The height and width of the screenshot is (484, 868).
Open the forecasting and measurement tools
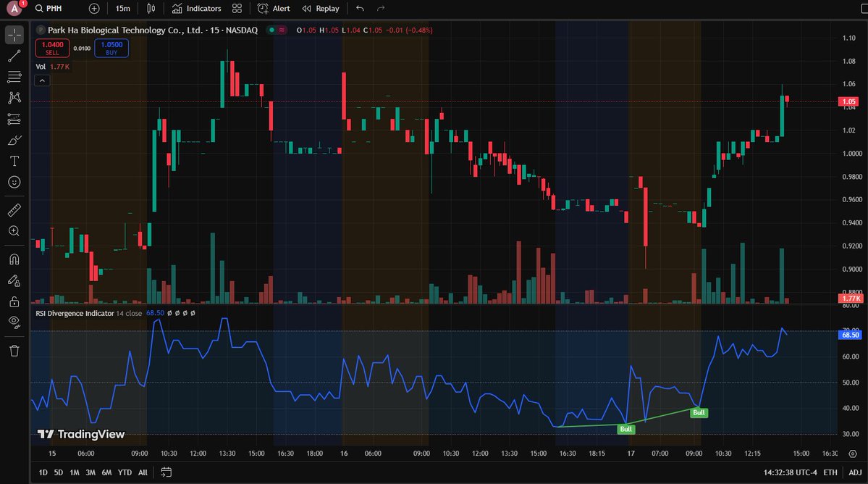(x=14, y=119)
